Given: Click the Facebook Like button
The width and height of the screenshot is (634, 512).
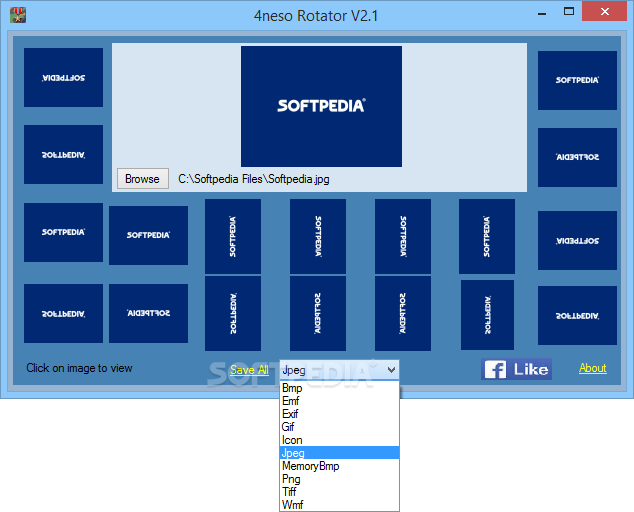Looking at the screenshot, I should pyautogui.click(x=516, y=369).
